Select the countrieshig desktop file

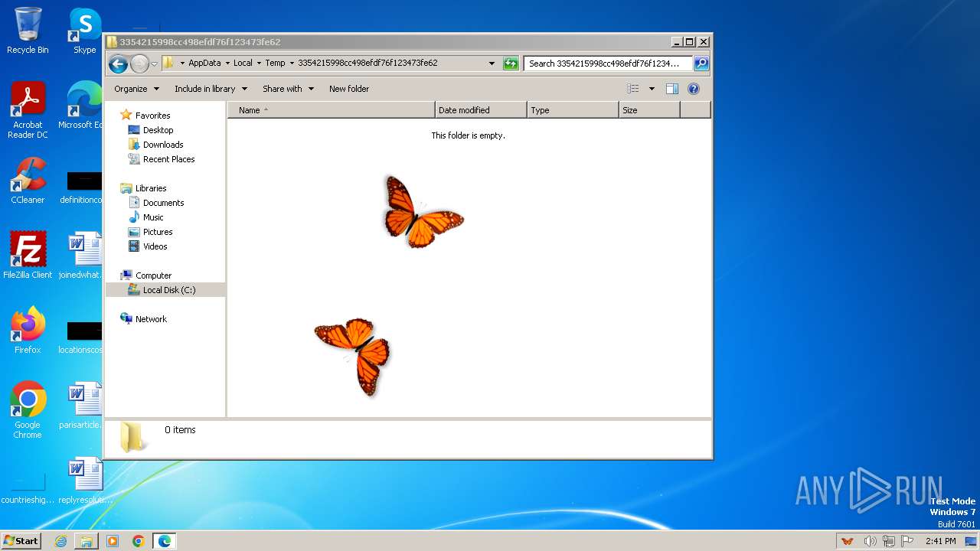[x=28, y=488]
